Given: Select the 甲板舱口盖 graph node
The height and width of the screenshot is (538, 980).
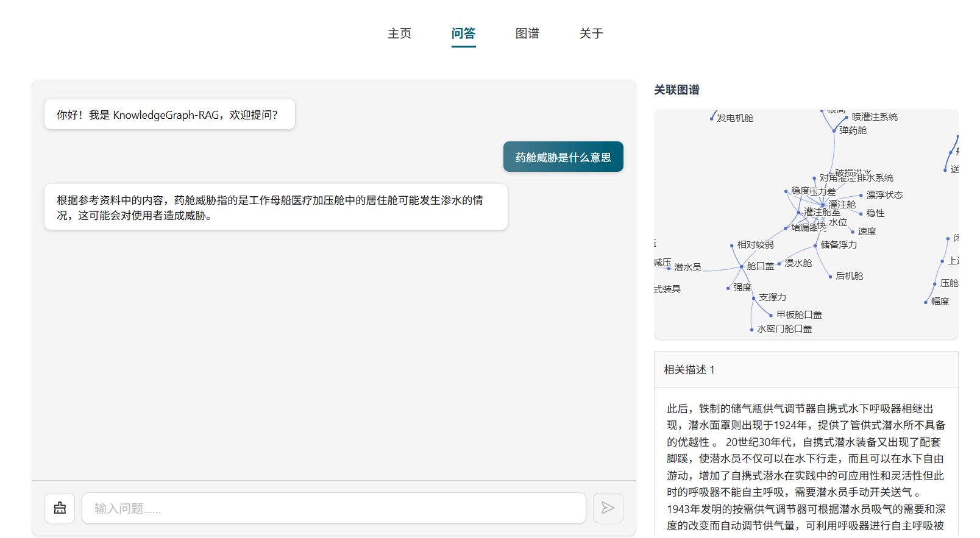Looking at the screenshot, I should (772, 316).
